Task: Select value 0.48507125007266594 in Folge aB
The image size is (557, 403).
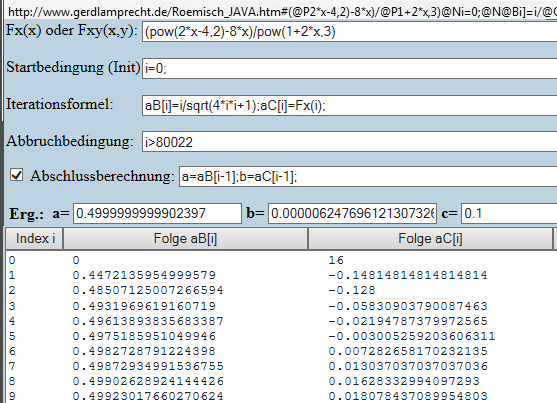Action: [148, 290]
